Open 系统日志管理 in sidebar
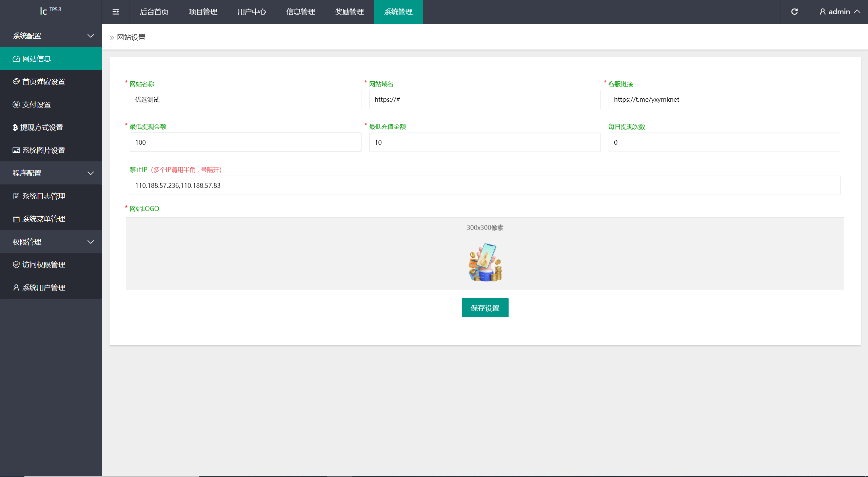The width and height of the screenshot is (868, 477). [43, 196]
